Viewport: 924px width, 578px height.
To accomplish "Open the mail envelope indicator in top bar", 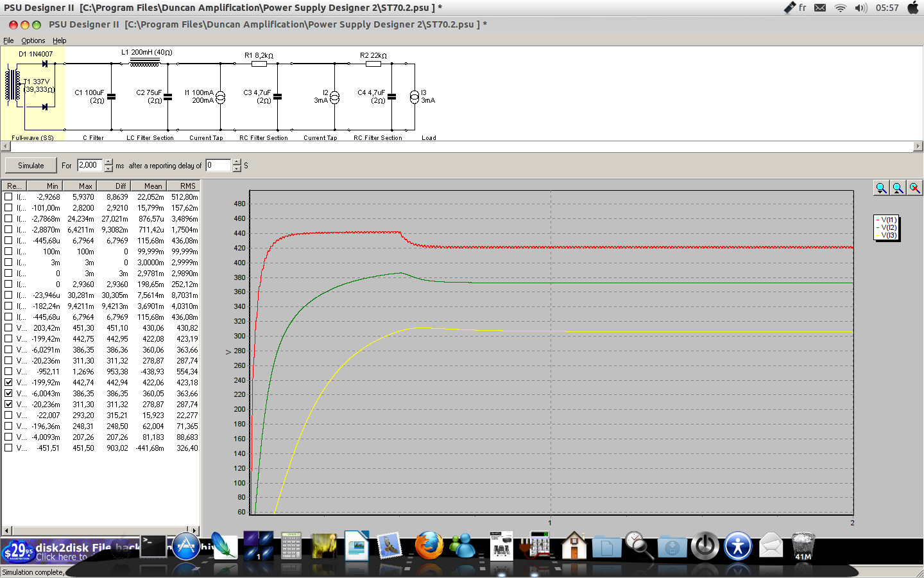I will (820, 8).
